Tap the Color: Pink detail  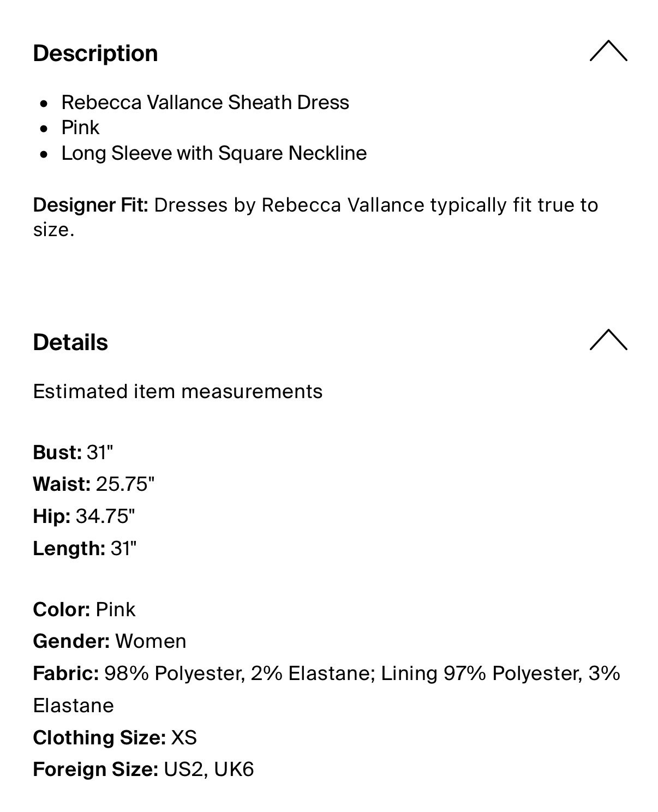tap(84, 610)
